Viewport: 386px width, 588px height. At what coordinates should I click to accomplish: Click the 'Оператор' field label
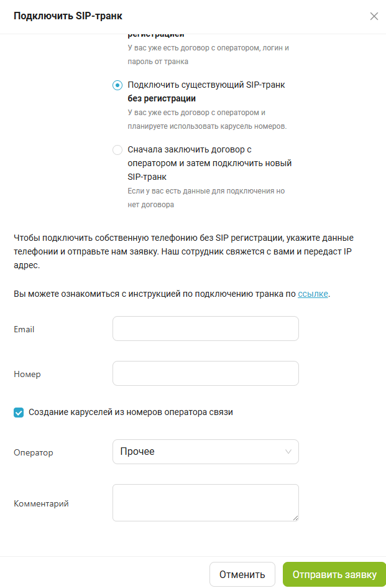34,452
